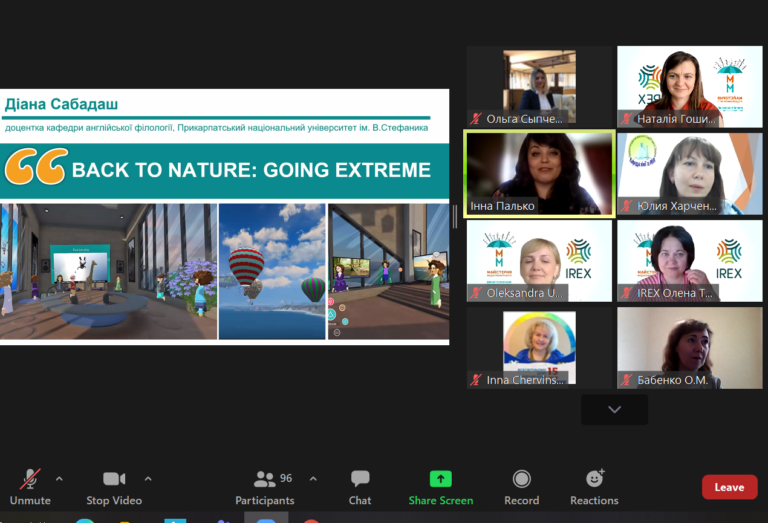Click muted mic icon on Inna Chervins tile
Viewport: 768px width, 523px height.
coord(476,380)
